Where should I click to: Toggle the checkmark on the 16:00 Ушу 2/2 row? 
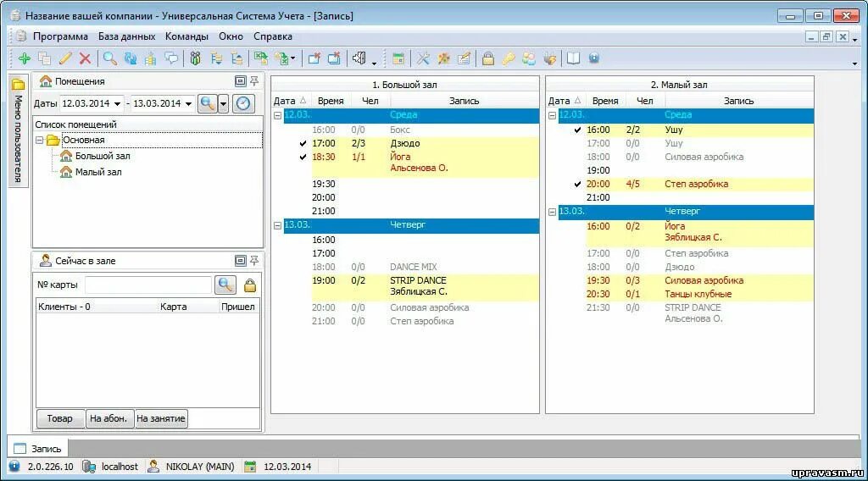(x=577, y=130)
